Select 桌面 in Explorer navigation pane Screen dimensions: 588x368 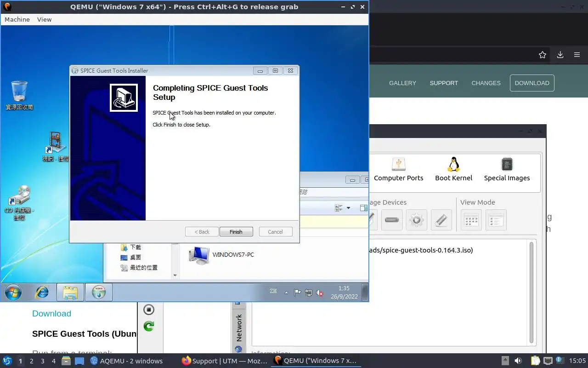131,258
